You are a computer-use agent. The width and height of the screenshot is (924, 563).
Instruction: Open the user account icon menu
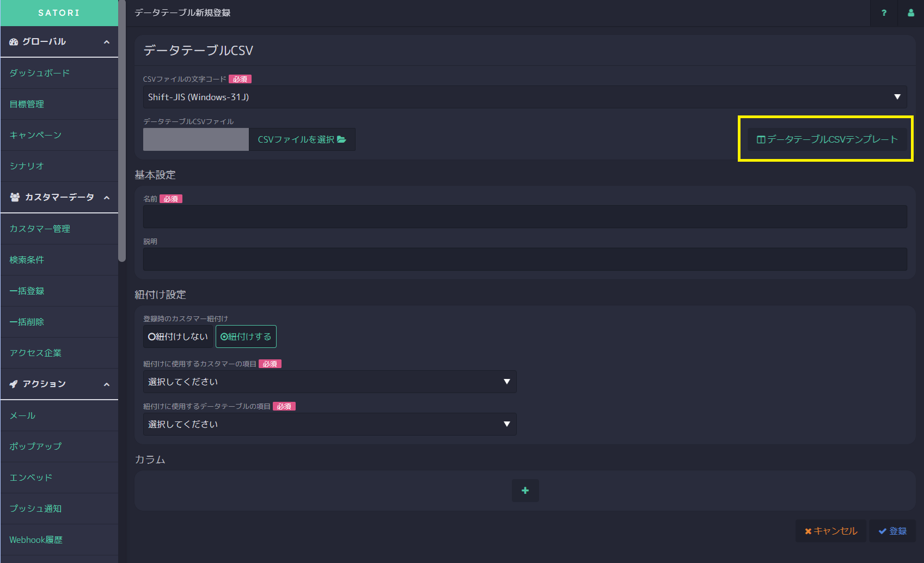coord(911,13)
